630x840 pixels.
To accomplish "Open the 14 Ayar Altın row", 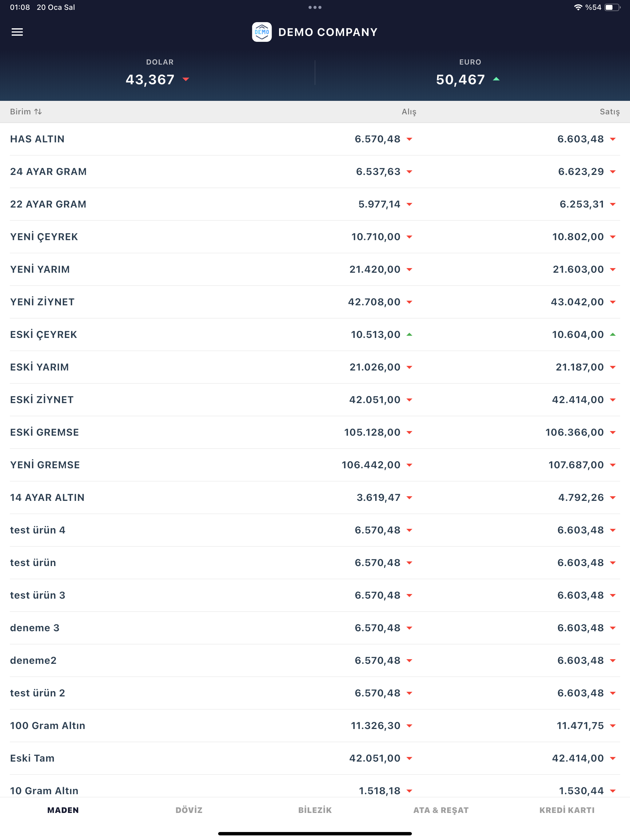I will [315, 497].
